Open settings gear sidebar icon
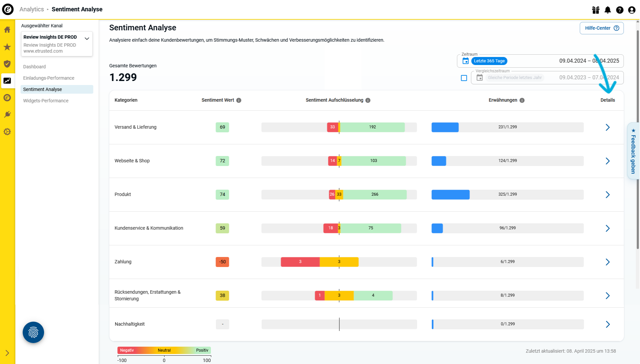 [x=7, y=132]
